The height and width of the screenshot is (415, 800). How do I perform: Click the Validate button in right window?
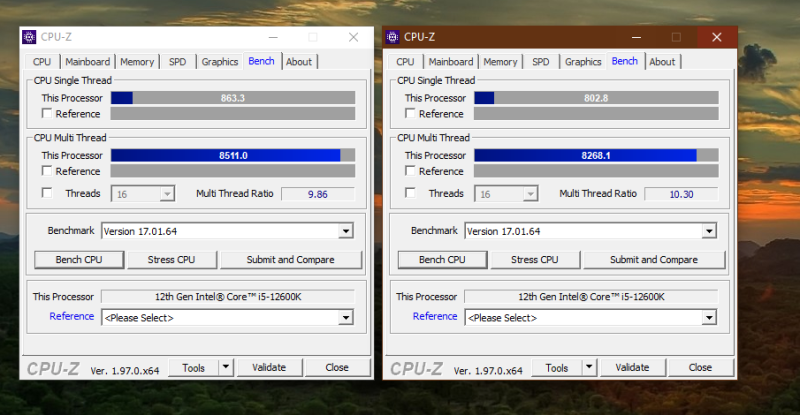tap(632, 368)
